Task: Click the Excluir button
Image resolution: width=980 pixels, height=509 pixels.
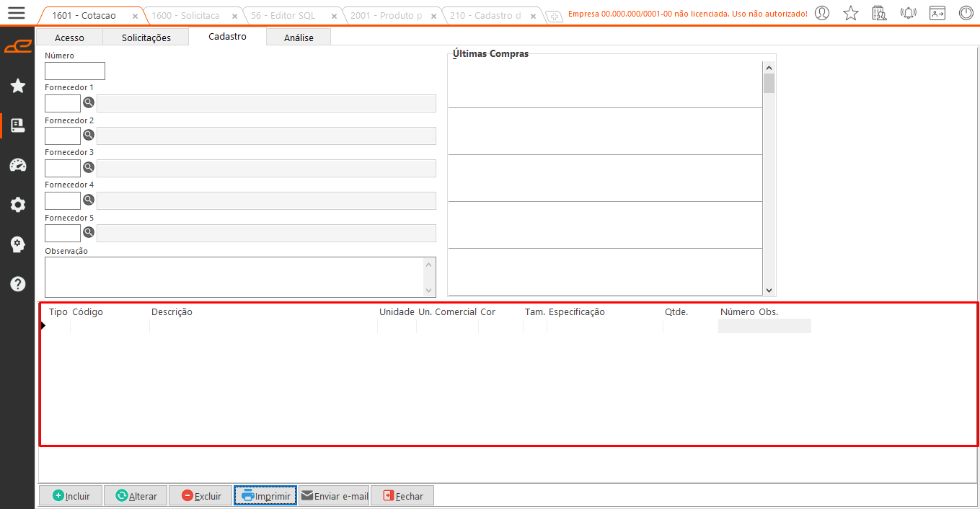Action: point(200,496)
